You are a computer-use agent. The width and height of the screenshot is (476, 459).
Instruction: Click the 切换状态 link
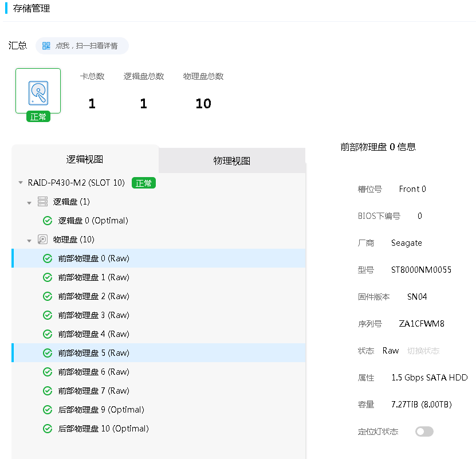[423, 351]
